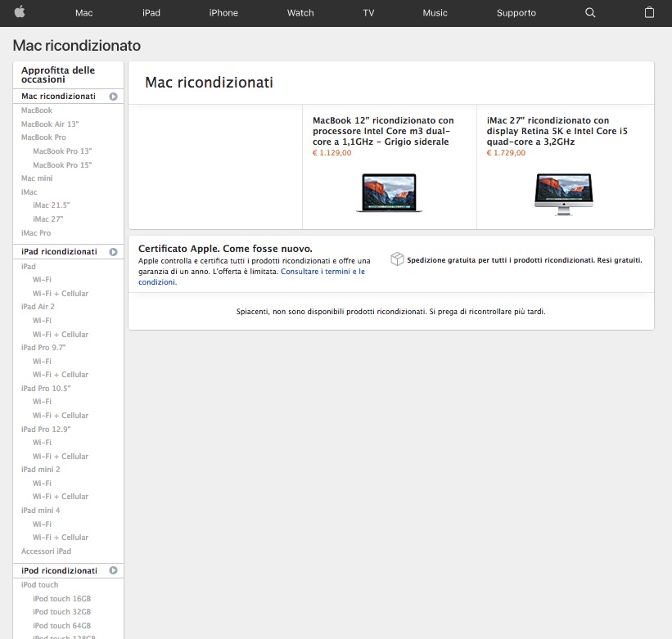Select iPad Pro 10.5" in sidebar

(46, 388)
